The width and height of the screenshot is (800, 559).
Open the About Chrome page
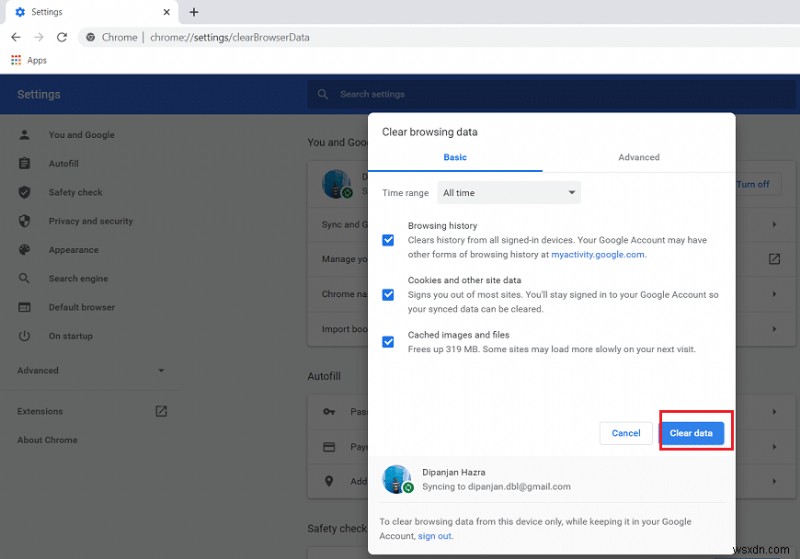coord(47,440)
